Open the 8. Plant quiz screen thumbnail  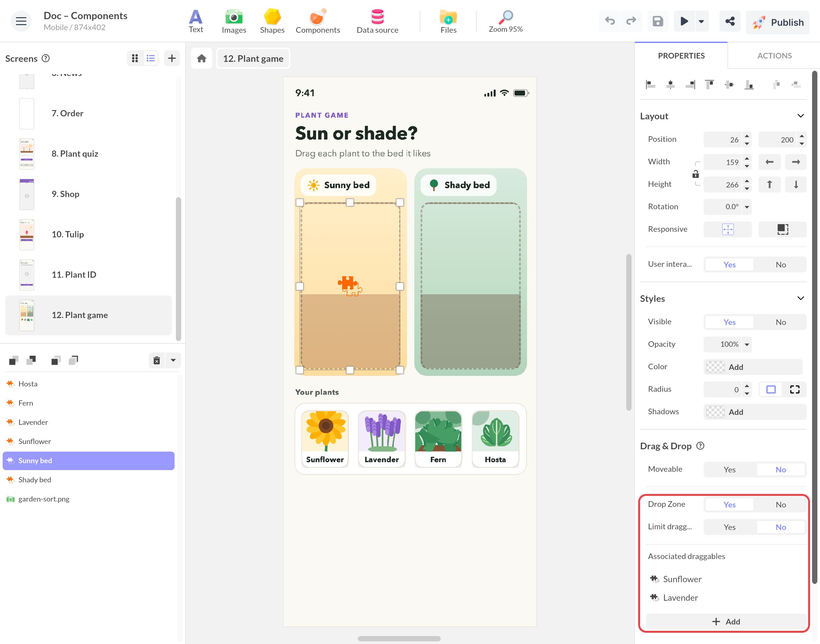tap(27, 154)
